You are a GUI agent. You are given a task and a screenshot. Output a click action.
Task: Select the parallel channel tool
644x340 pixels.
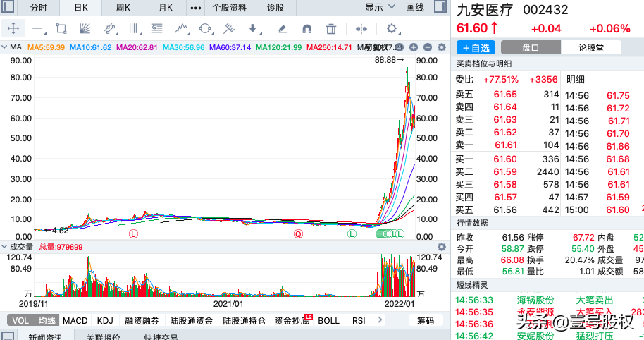(111, 28)
